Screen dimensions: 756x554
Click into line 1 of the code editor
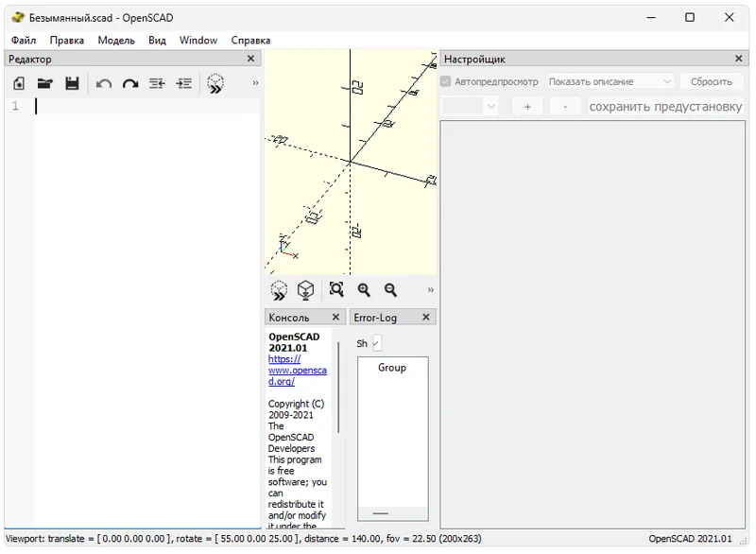[147, 106]
